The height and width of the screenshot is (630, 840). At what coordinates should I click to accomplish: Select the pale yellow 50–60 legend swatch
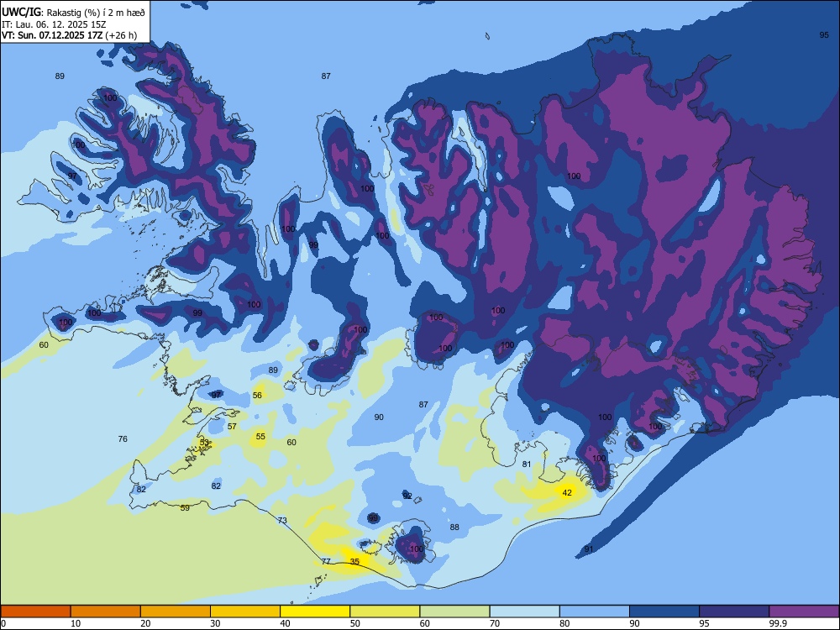385,612
